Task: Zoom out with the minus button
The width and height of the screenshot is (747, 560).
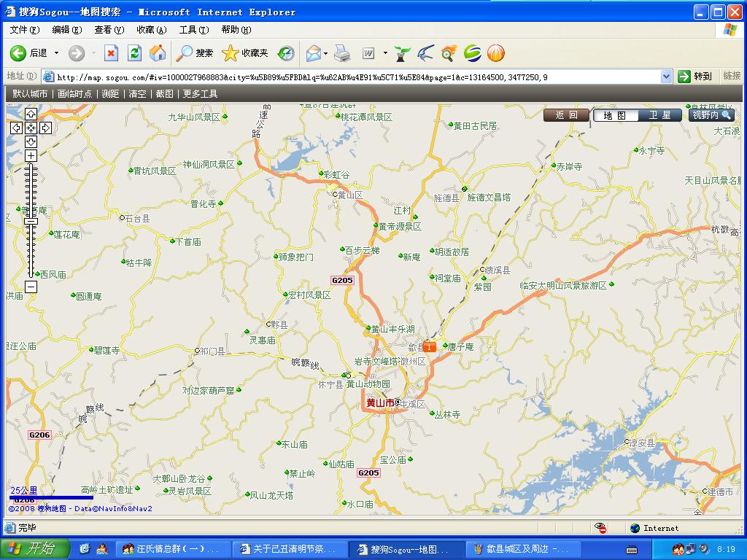Action: (x=31, y=287)
